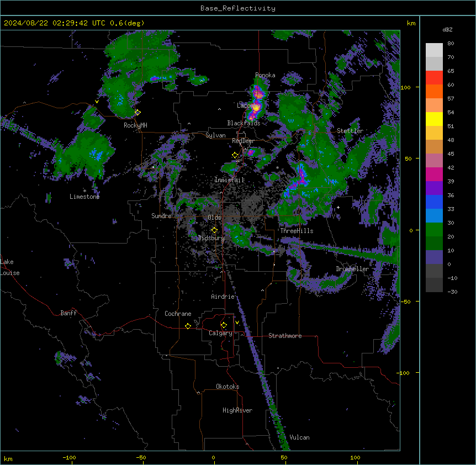Click the km unit label at top right
Viewport: 476px width, 465px height.
pos(411,23)
